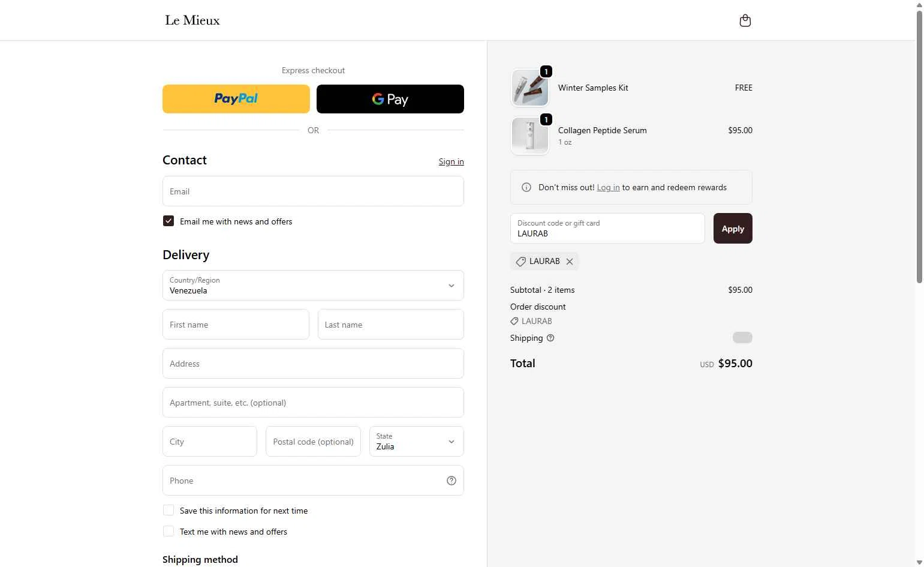Click the Winter Samples Kit thumbnail
Screen dimensions: 924x567
click(530, 88)
